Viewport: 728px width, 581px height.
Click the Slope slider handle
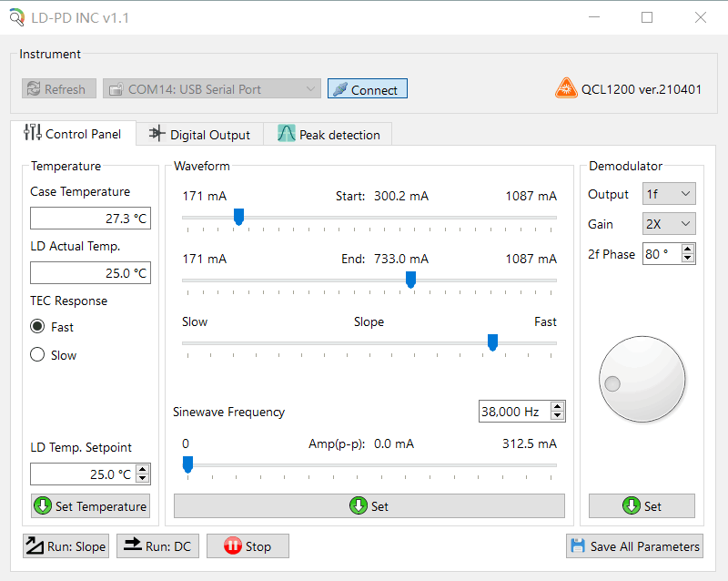point(492,342)
